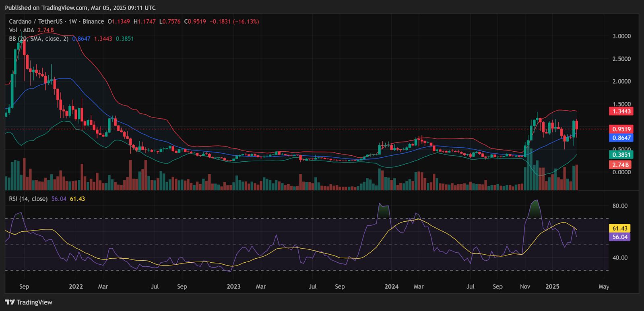Open the BB (20, SMA, close, 2) legend
Image resolution: width=644 pixels, height=311 pixels.
39,39
